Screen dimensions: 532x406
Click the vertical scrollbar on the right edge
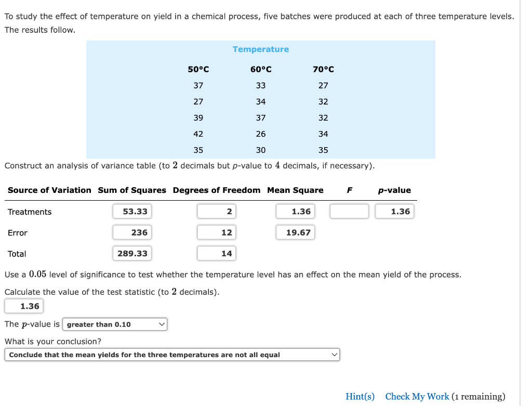(x=520, y=203)
